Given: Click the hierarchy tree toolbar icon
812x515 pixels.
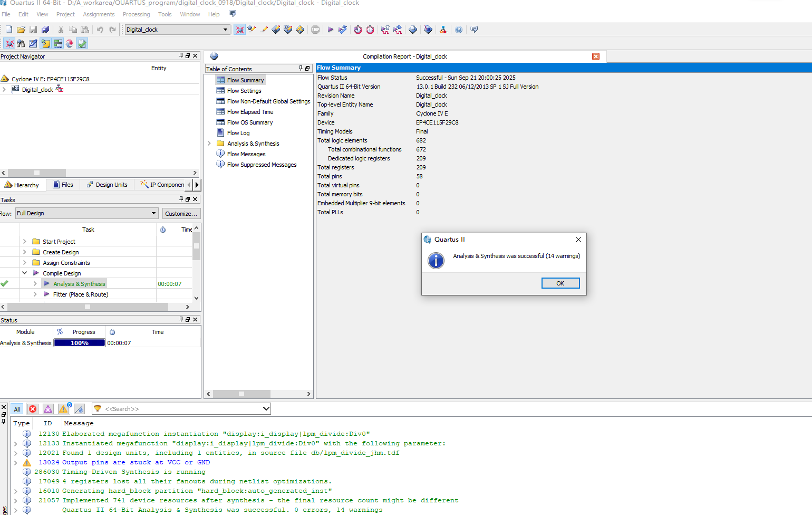Looking at the screenshot, I should coord(443,30).
